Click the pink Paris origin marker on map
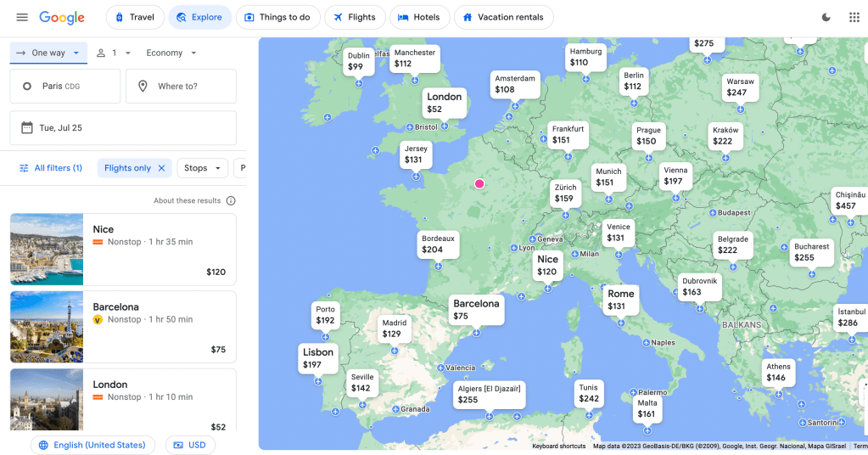 pos(479,183)
